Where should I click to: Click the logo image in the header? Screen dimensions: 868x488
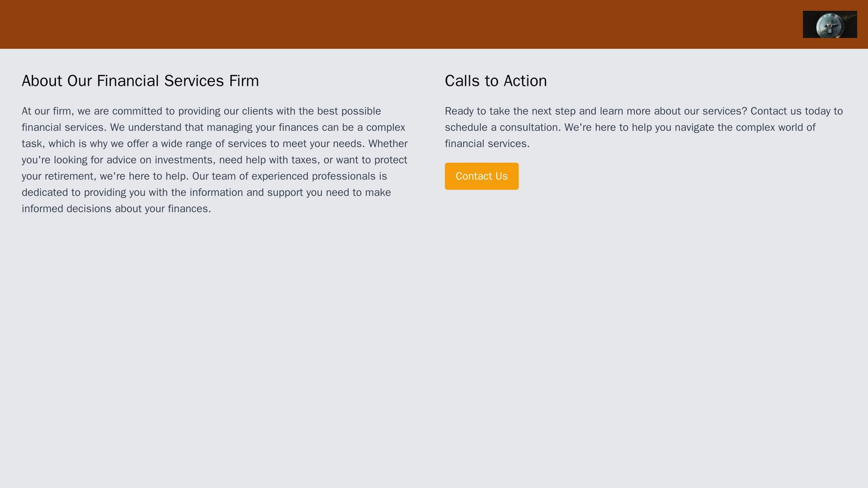pos(830,25)
